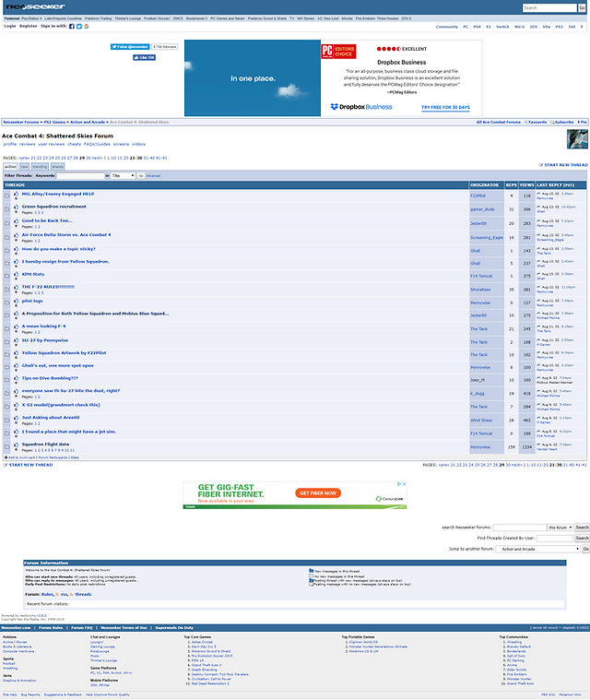Go to next page link in top pagination
Viewport: 590px width, 700px height.
tap(98, 158)
